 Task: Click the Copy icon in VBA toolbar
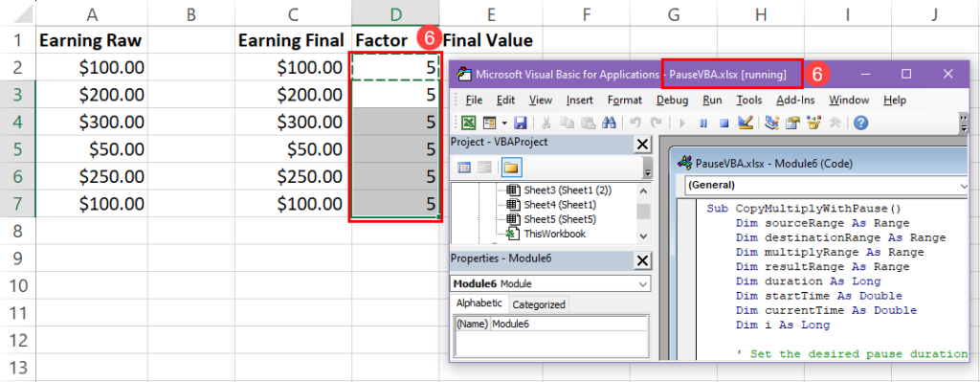567,123
